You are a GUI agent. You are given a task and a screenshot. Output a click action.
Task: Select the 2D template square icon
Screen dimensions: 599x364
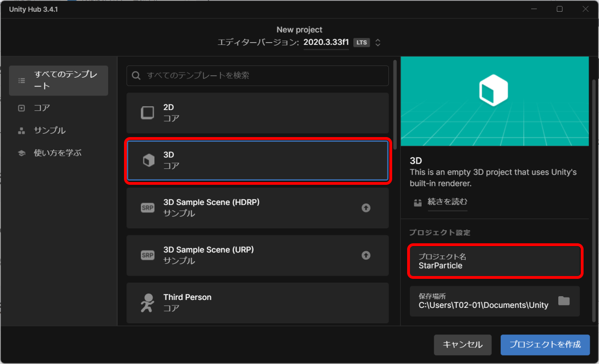click(147, 113)
